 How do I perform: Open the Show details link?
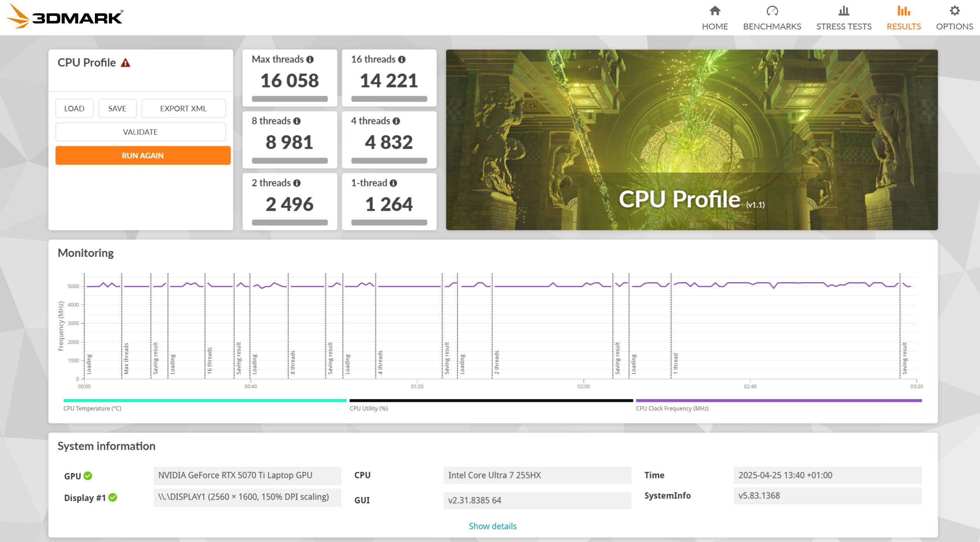click(493, 526)
